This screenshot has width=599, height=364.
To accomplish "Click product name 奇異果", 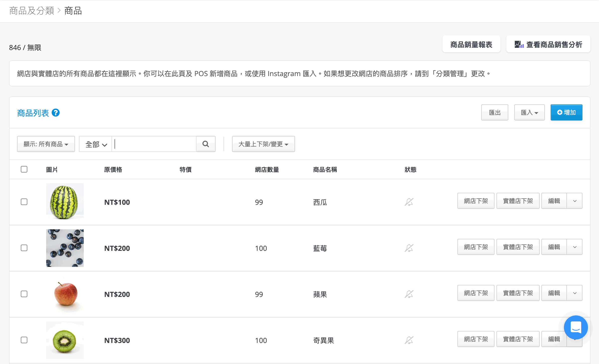I will pyautogui.click(x=324, y=340).
